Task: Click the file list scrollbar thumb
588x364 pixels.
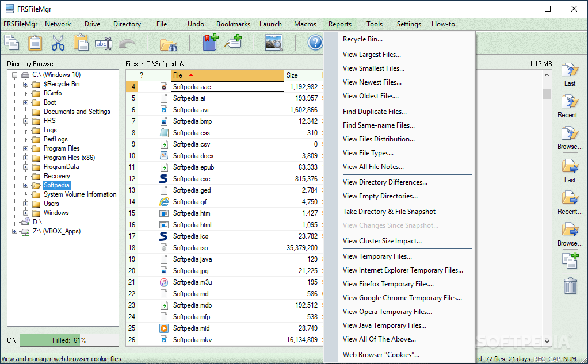Action: point(547,94)
